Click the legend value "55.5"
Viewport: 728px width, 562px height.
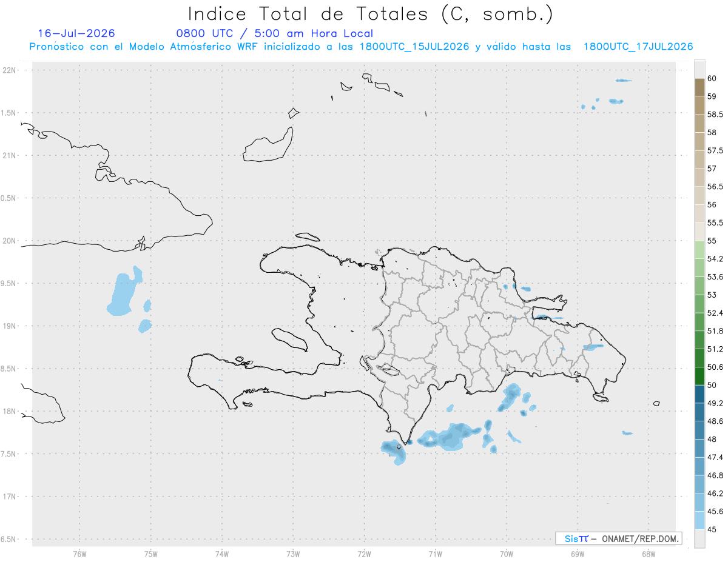pos(715,222)
